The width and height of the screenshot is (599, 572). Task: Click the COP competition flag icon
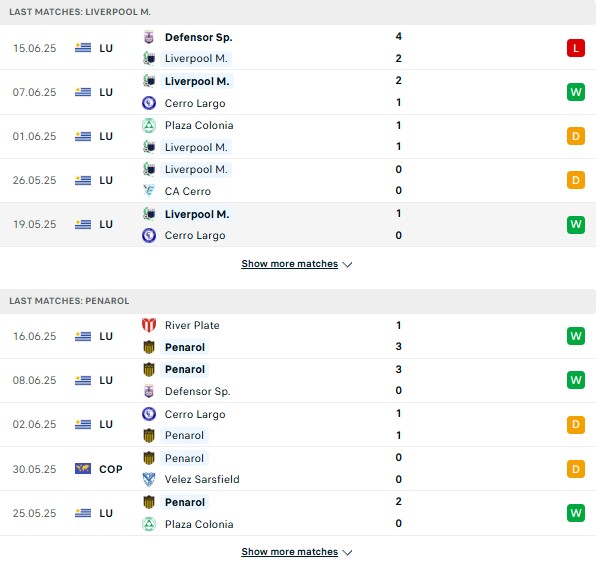[x=83, y=468]
